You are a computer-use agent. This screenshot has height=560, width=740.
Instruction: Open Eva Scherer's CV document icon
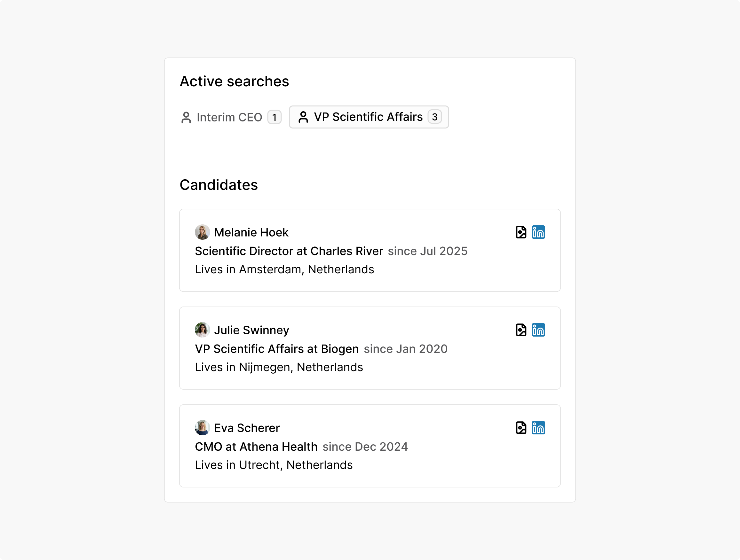pyautogui.click(x=521, y=428)
